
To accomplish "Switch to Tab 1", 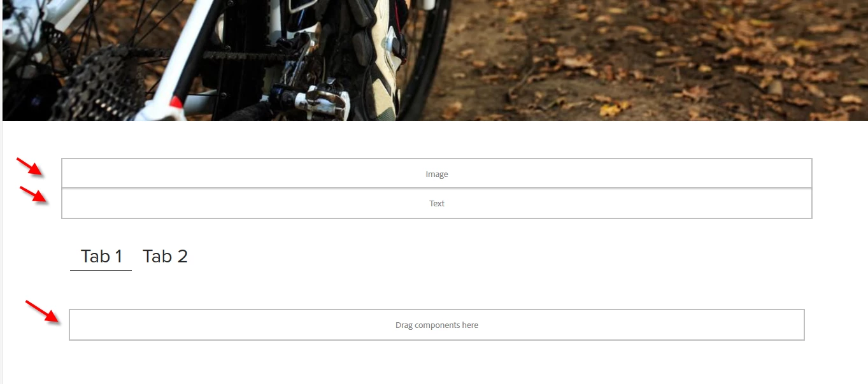I will (x=101, y=257).
